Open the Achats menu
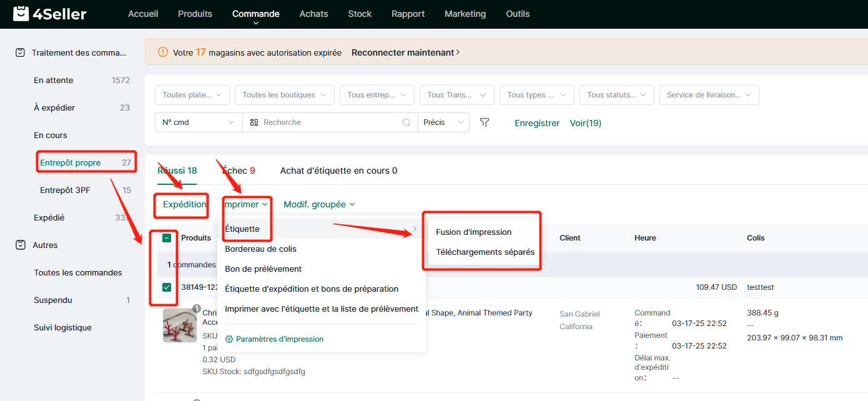The image size is (868, 401). [x=313, y=14]
